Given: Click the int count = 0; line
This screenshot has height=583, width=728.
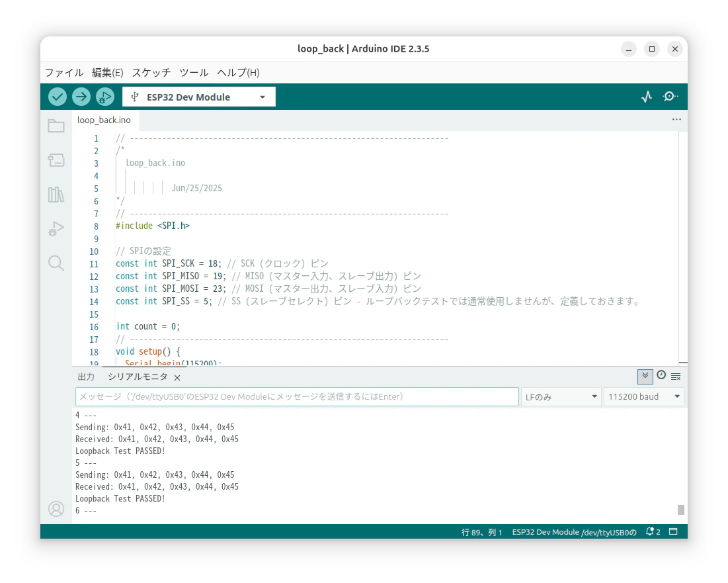Looking at the screenshot, I should [148, 327].
